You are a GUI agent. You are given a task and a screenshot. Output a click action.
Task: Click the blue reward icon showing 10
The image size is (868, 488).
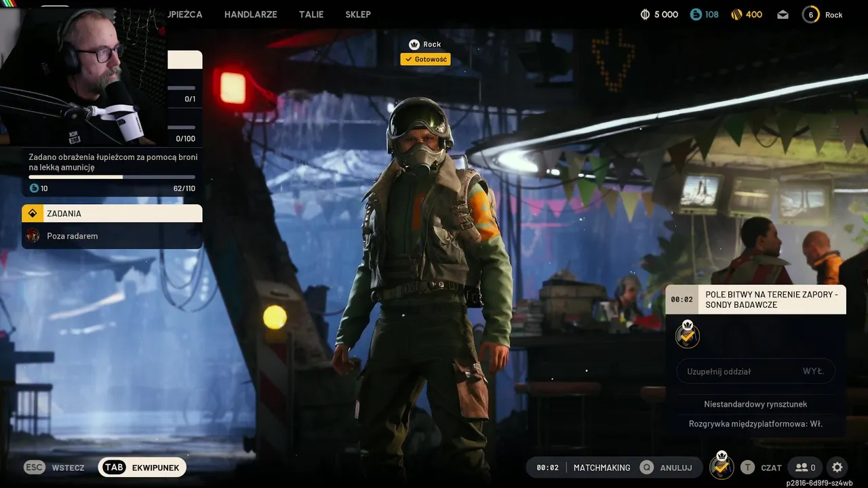34,188
